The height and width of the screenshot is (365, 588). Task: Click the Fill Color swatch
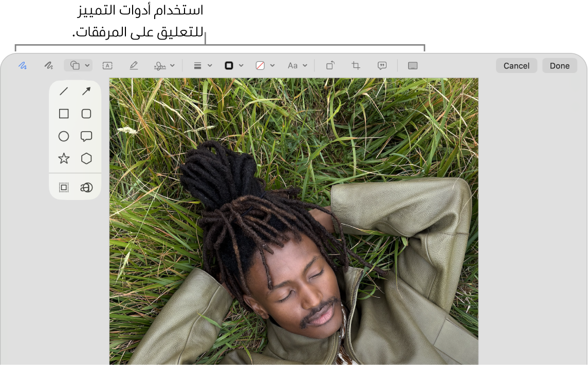[x=260, y=66]
